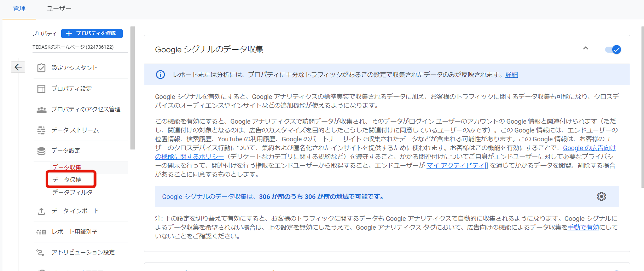Click the プロパティを作成 button
Image resolution: width=644 pixels, height=271 pixels.
[92, 33]
